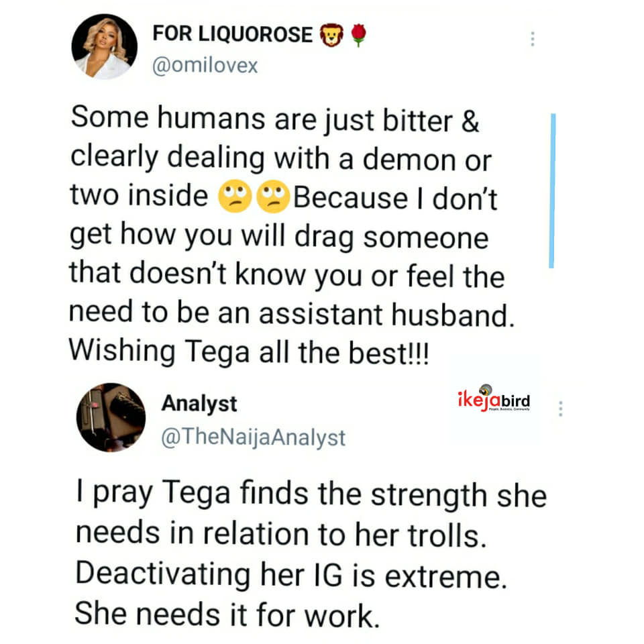Viewport: 644px width, 644px height.
Task: Visit the @omilovex handle
Action: tap(205, 66)
